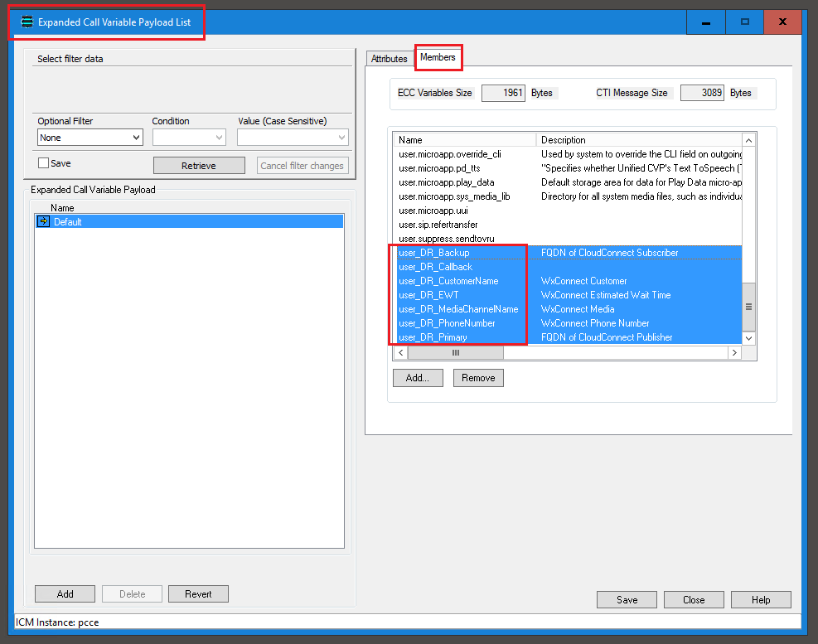818x644 pixels.
Task: Click the CTI Message Size field
Action: 702,93
